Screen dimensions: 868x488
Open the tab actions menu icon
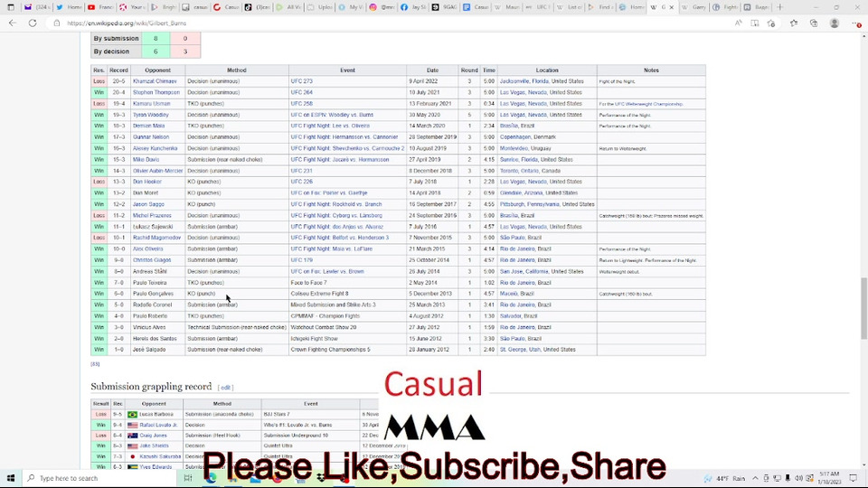pos(11,7)
